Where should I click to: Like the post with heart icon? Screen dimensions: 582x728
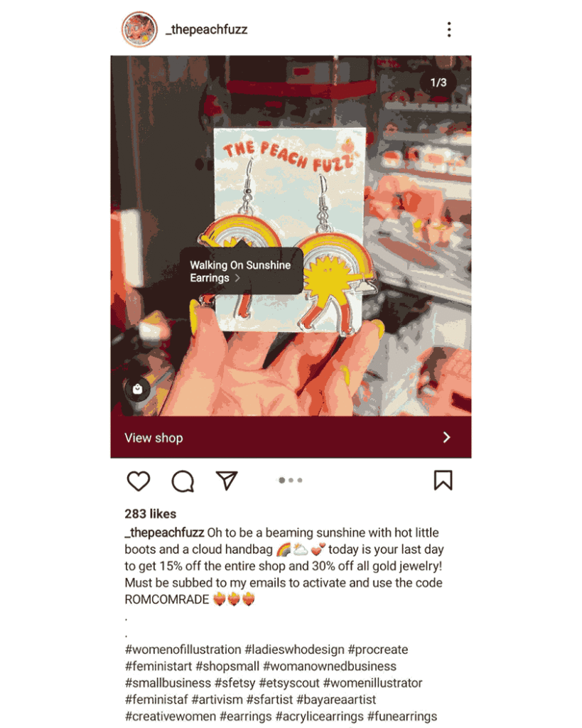click(x=139, y=481)
